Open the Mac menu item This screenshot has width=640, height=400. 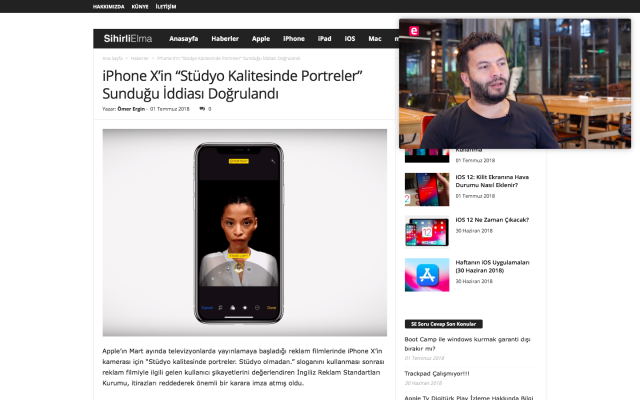click(375, 38)
